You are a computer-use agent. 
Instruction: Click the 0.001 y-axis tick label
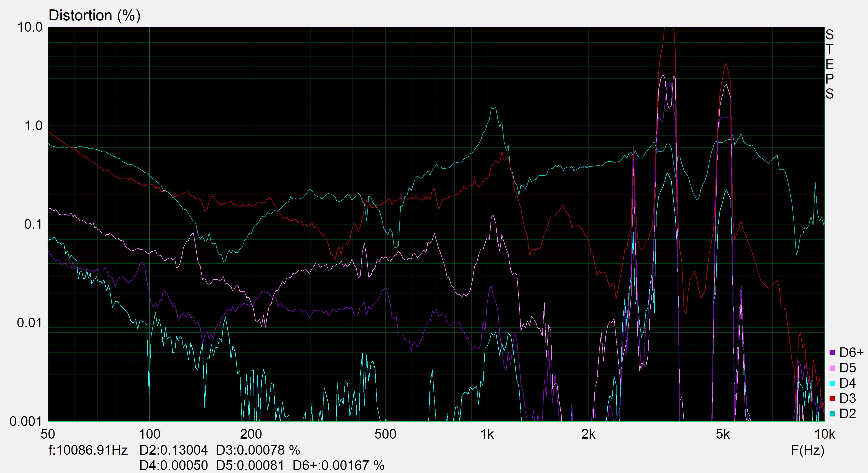[26, 421]
